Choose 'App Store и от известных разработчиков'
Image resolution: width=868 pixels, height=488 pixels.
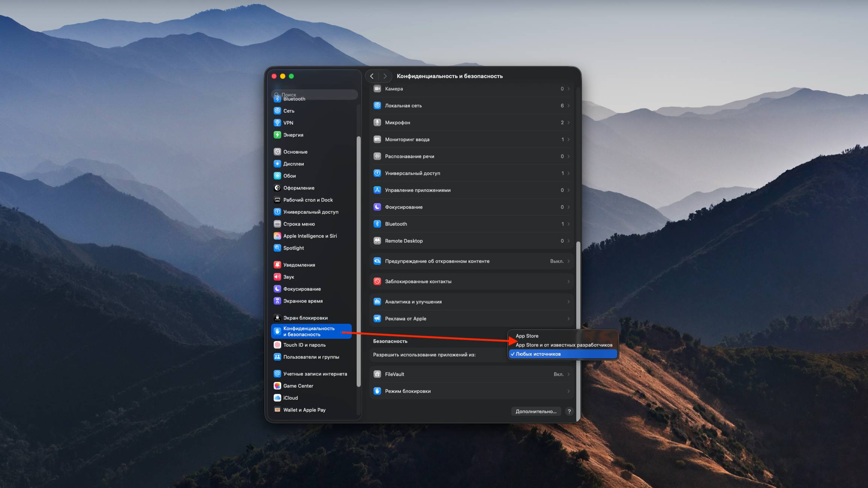(564, 345)
